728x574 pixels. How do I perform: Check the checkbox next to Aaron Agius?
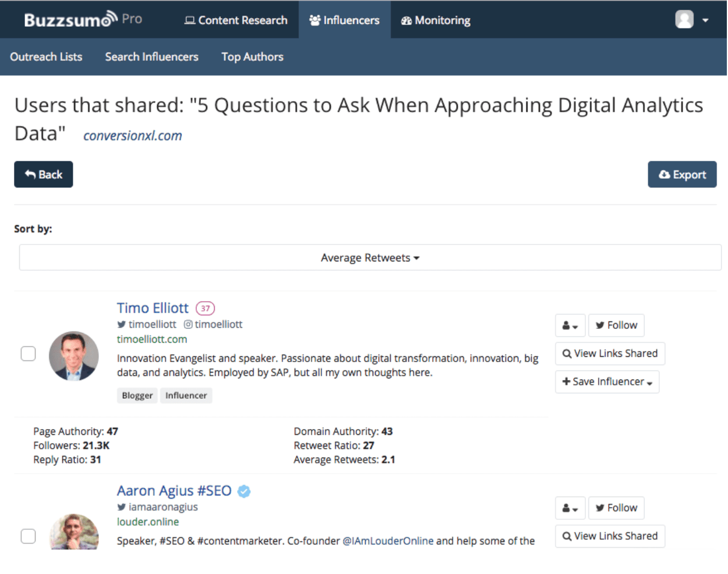[x=28, y=536]
